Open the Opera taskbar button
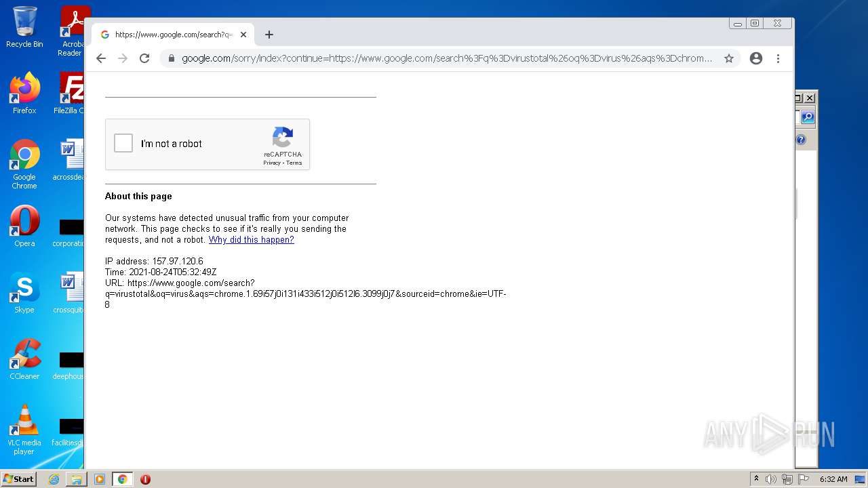Image resolution: width=868 pixels, height=488 pixels. click(x=145, y=479)
